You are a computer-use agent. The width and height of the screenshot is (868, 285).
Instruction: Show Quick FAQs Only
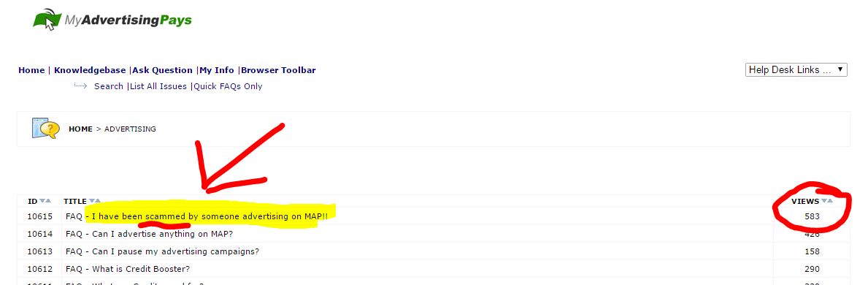[228, 86]
